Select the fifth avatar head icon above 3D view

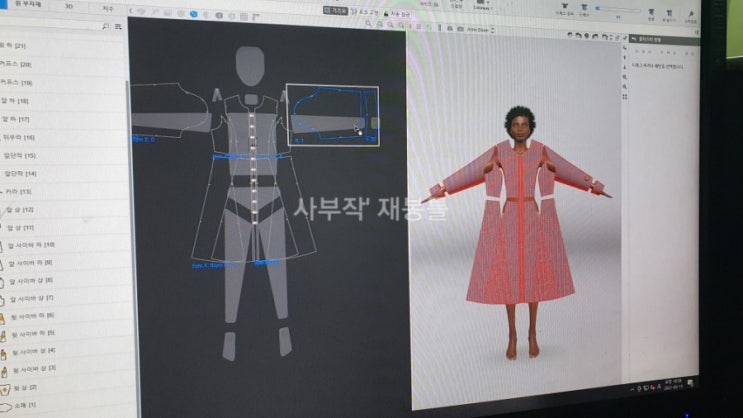pos(604,36)
